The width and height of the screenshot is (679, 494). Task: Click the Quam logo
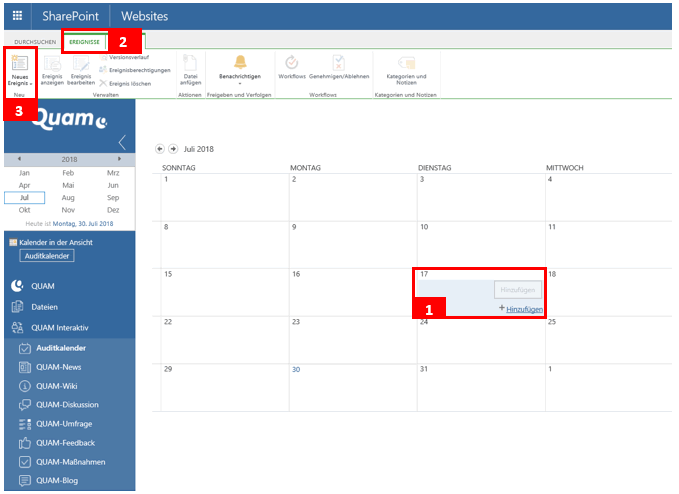(69, 118)
